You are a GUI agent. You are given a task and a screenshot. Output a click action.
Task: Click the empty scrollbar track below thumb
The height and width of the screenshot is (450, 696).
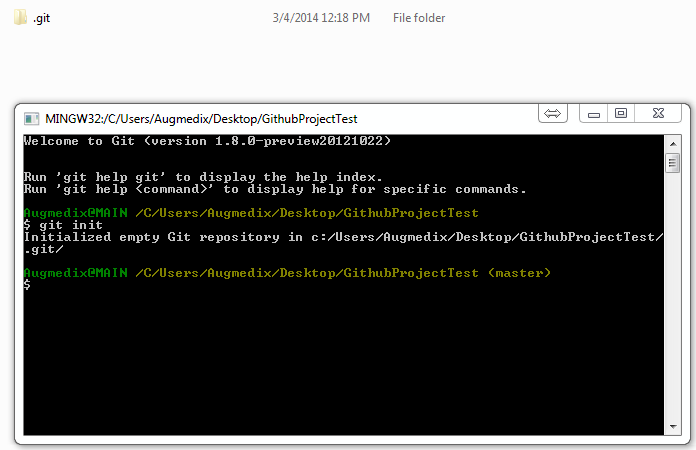(x=672, y=300)
